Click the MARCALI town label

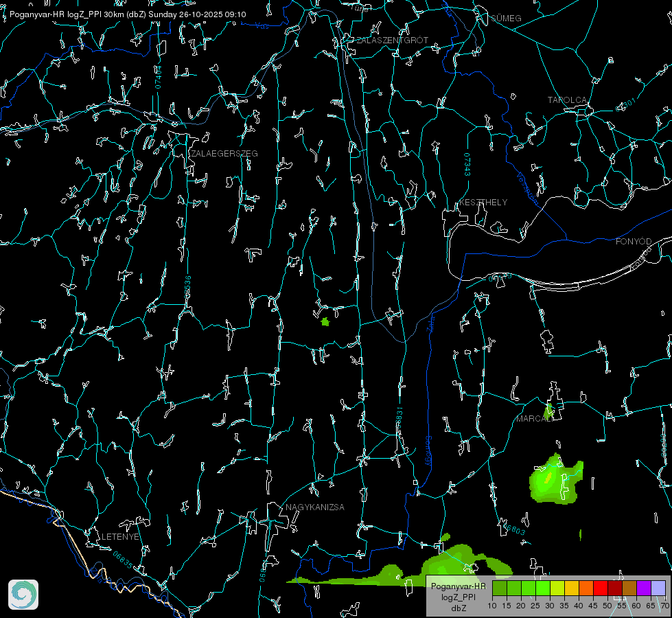(535, 419)
